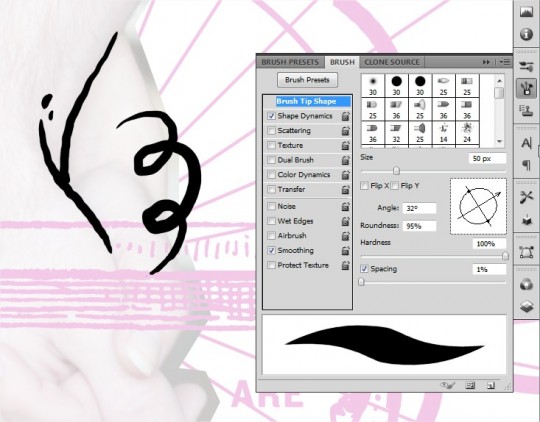Lock the Color Dynamics settings
This screenshot has height=422, width=540.
pyautogui.click(x=345, y=175)
